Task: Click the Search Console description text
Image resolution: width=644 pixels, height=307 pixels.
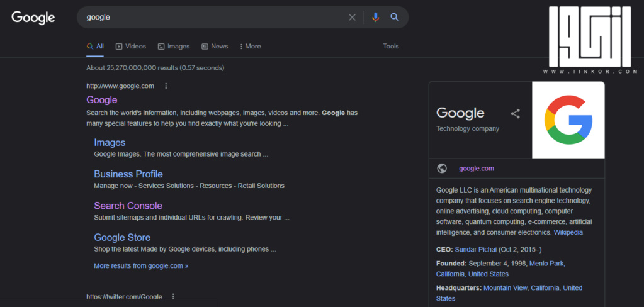Action: (x=192, y=218)
